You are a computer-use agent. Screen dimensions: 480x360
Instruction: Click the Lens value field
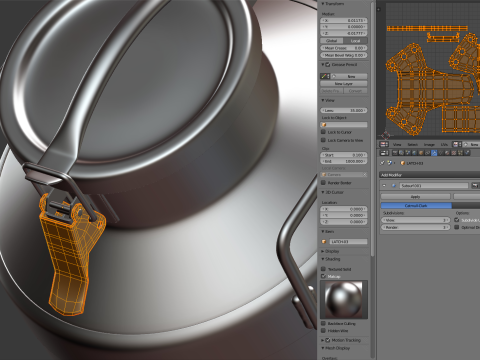tap(344, 110)
